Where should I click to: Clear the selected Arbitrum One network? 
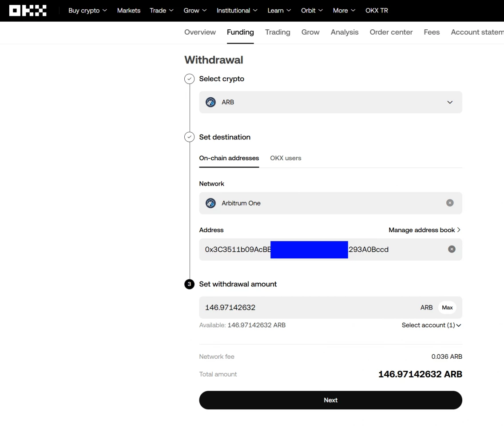(450, 203)
